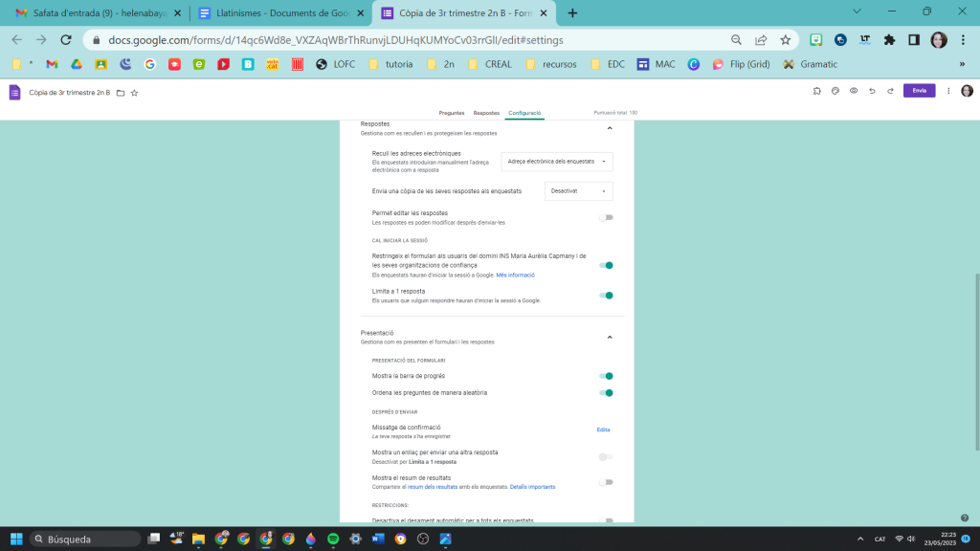The width and height of the screenshot is (980, 551).
Task: Open Spotify from the Windows taskbar
Action: [333, 539]
